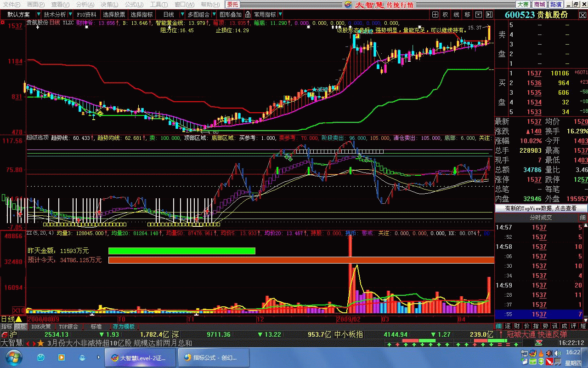This screenshot has width=588, height=368.
Task: Click the X10 volume scale marker
Action: 18,310
